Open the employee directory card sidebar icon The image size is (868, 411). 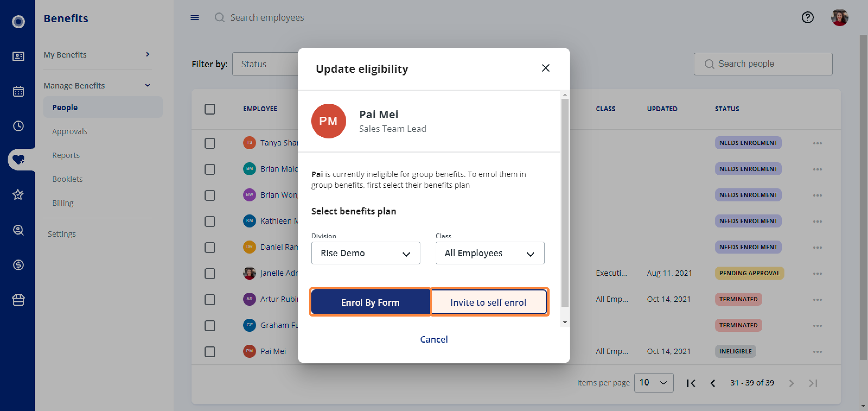[x=18, y=56]
